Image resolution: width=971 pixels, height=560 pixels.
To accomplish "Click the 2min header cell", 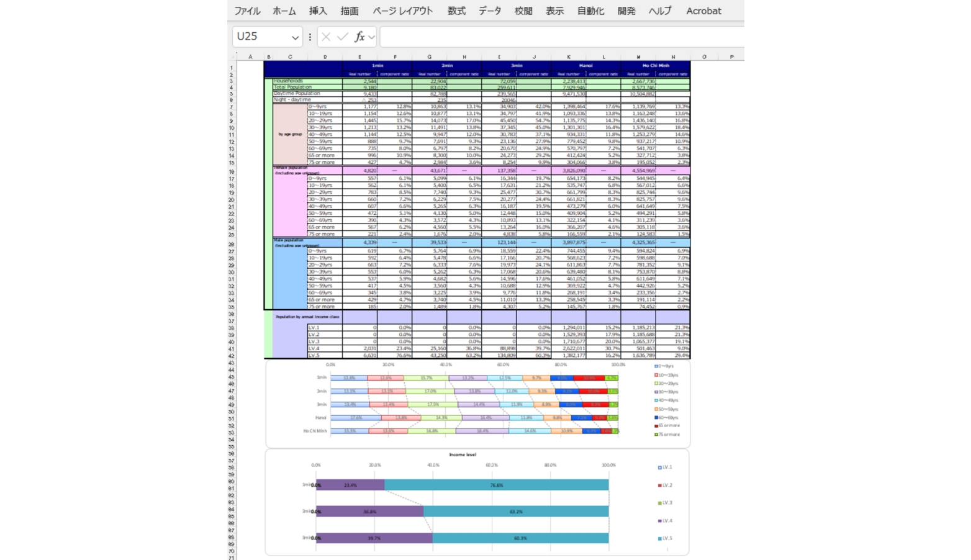I will pyautogui.click(x=447, y=65).
